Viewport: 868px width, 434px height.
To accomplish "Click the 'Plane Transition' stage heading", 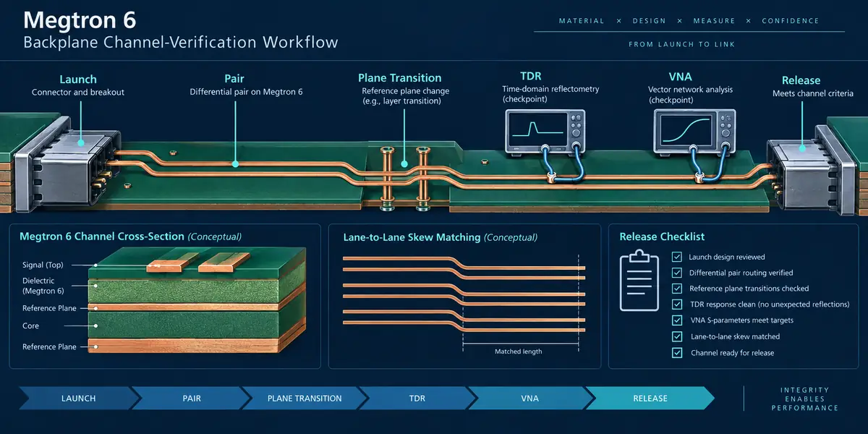I will (400, 77).
